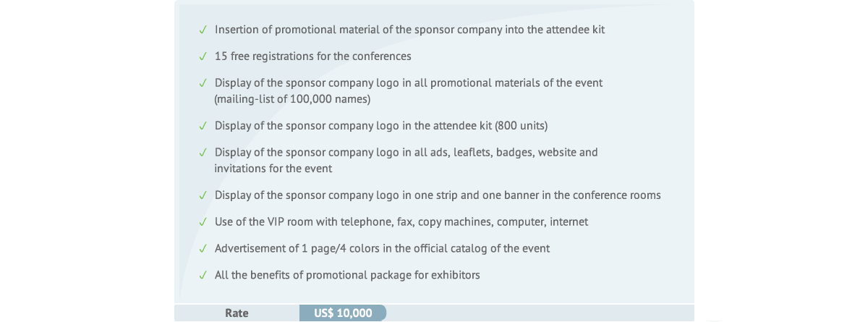
Task: Click checkmark beside exhibitors promotional package item
Action: [203, 276]
